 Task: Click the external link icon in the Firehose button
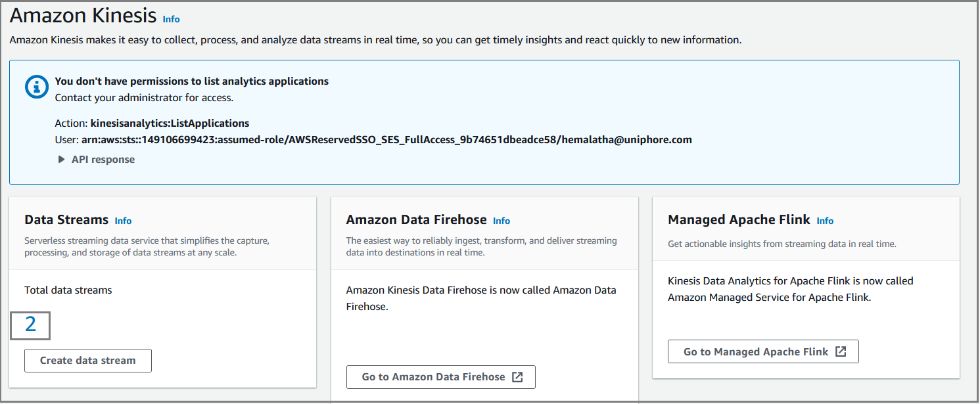click(x=517, y=377)
